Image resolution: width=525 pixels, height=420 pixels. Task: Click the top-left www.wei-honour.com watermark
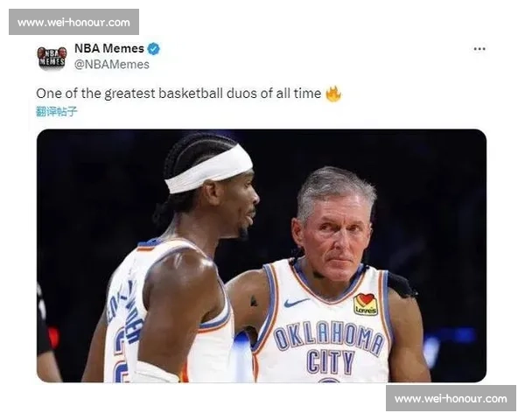pyautogui.click(x=73, y=22)
